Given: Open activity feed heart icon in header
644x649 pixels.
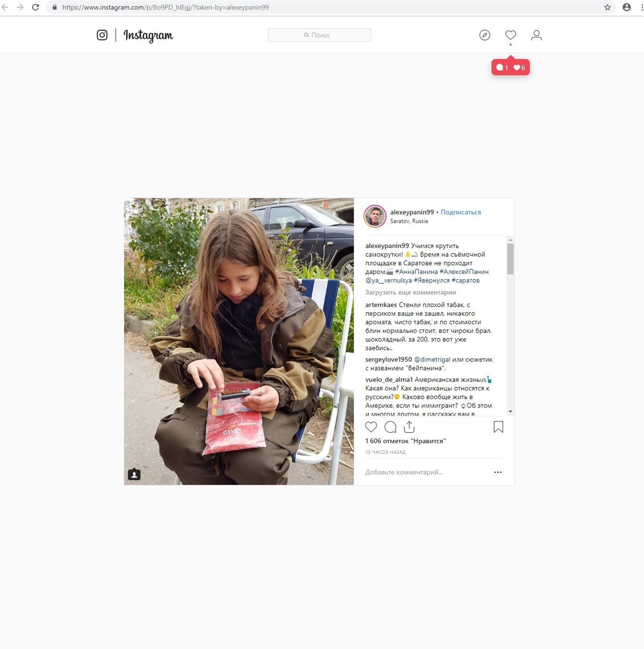Looking at the screenshot, I should tap(510, 35).
